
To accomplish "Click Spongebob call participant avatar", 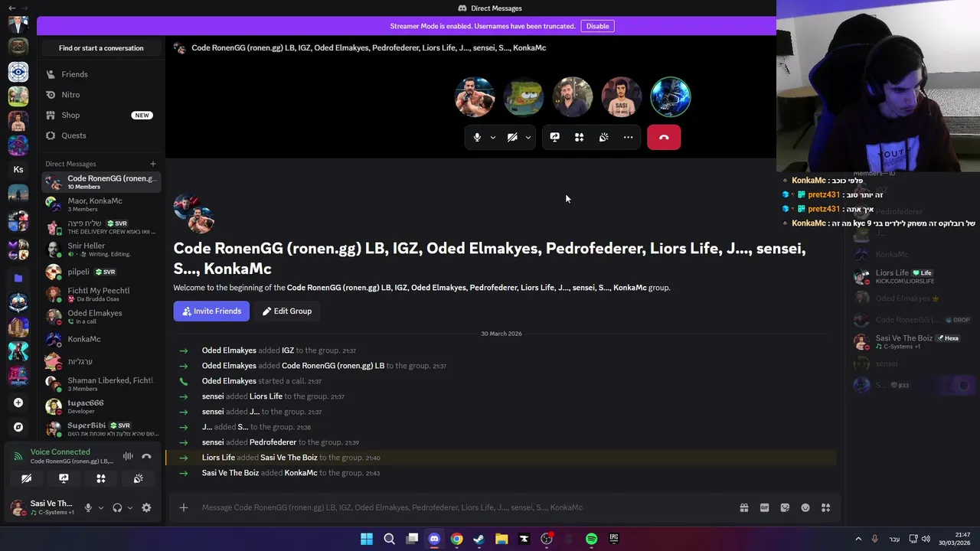I will (x=524, y=97).
